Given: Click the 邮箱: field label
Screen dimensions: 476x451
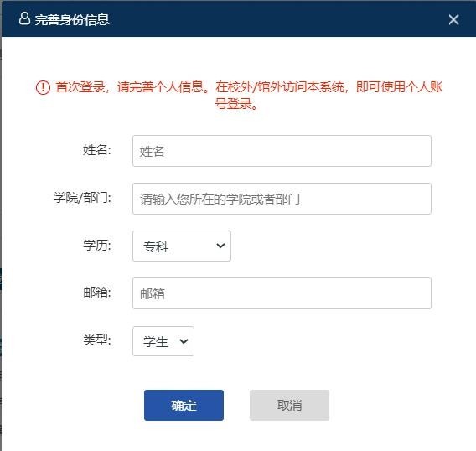Looking at the screenshot, I should [97, 293].
